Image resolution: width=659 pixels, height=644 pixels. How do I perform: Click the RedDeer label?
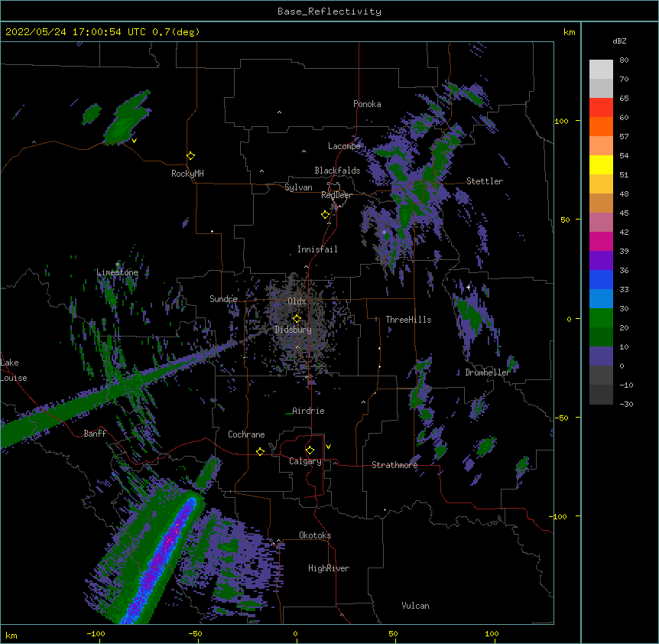click(336, 195)
